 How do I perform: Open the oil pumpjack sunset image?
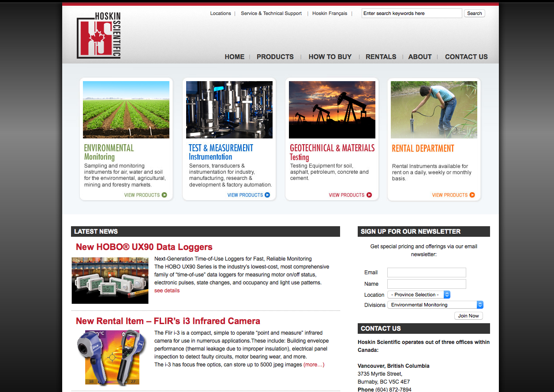pos(332,110)
